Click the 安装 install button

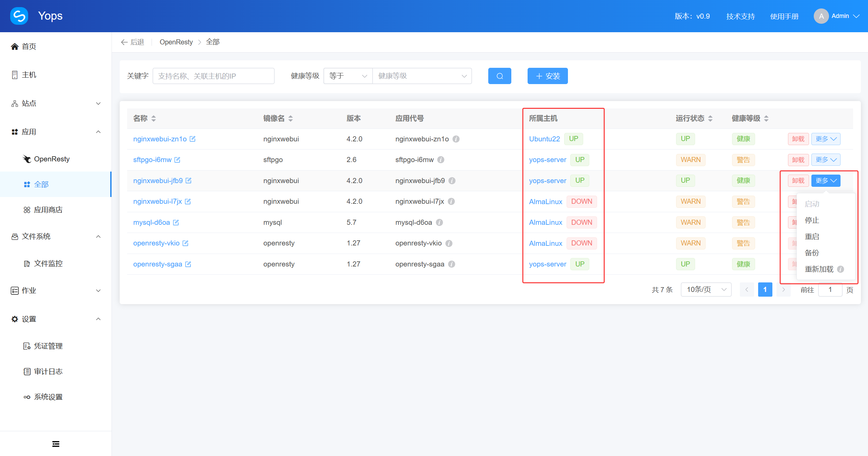[x=548, y=76]
